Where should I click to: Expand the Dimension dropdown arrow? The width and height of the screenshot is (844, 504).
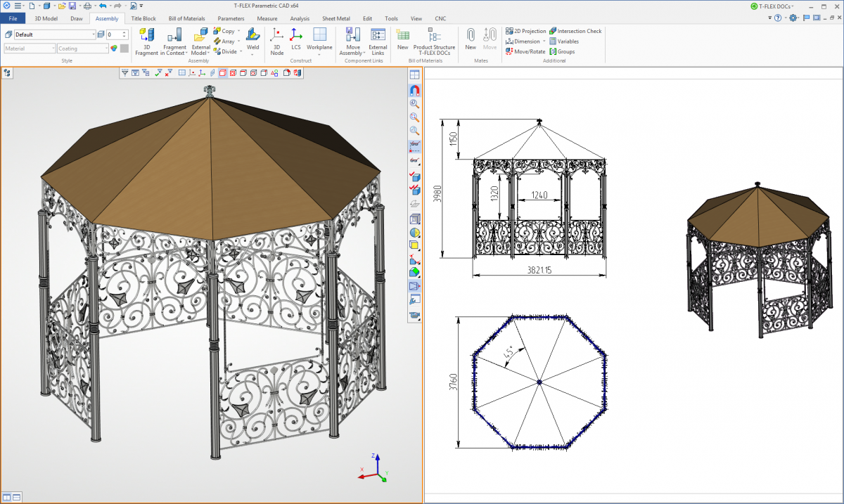point(544,41)
